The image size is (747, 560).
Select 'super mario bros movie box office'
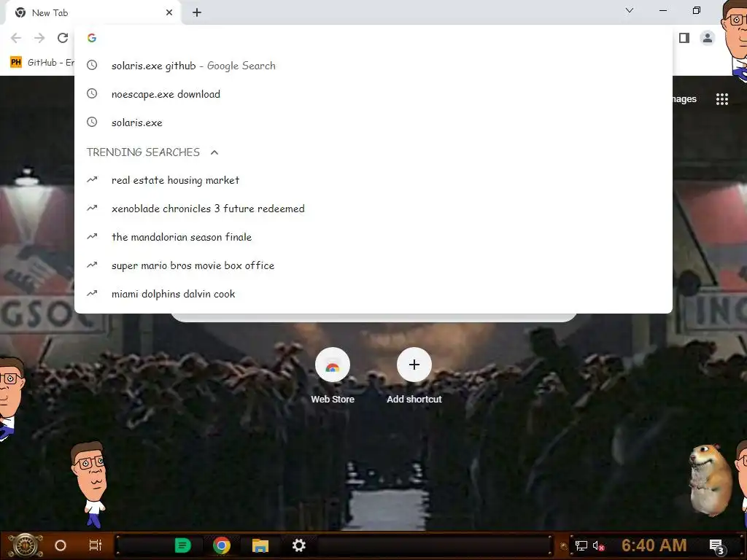[373, 265]
